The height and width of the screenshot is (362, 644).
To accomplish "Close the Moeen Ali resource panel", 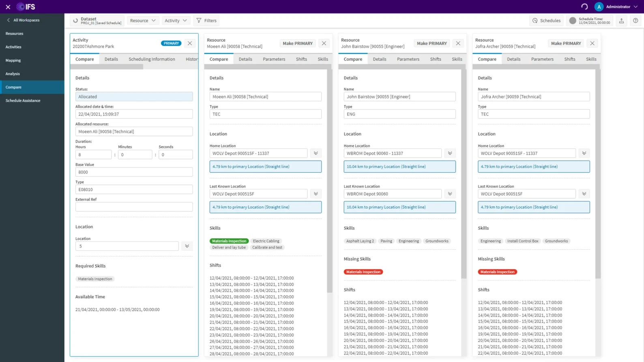I will point(324,43).
